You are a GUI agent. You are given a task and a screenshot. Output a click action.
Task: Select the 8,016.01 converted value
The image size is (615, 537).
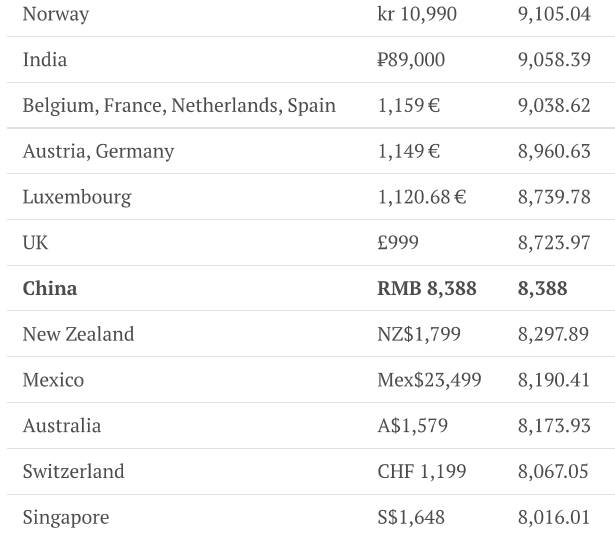click(x=554, y=518)
